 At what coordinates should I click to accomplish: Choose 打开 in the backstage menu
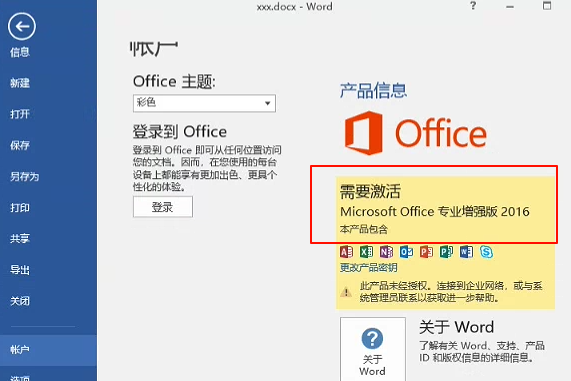point(20,114)
